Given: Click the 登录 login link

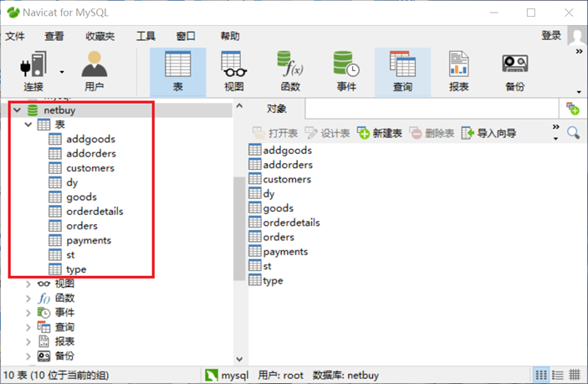Looking at the screenshot, I should [551, 36].
